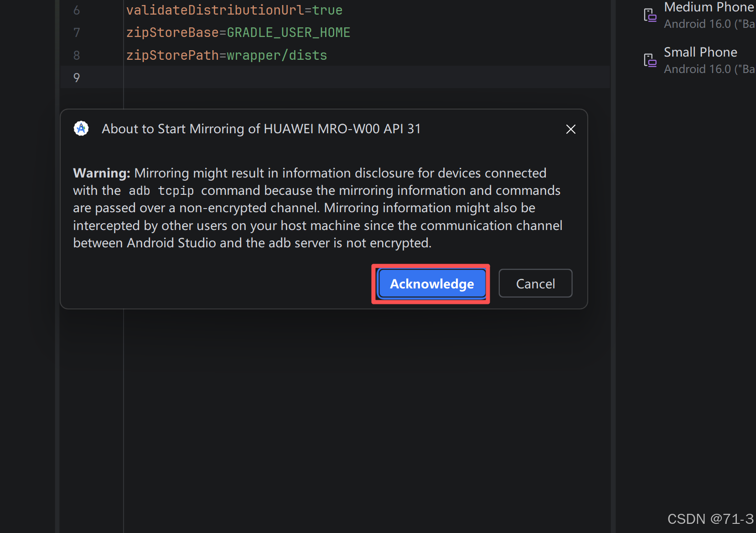Click the zipStorePath=wrapper/dists line
756x533 pixels.
[x=227, y=55]
